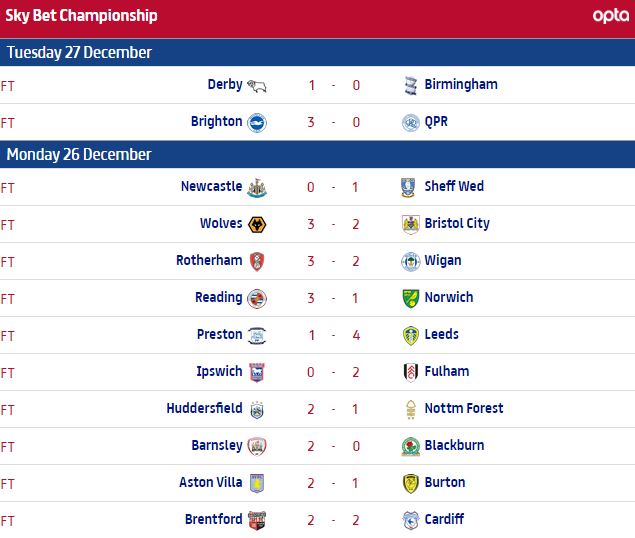
Task: Click the Aston Villa club crest
Action: [x=257, y=484]
